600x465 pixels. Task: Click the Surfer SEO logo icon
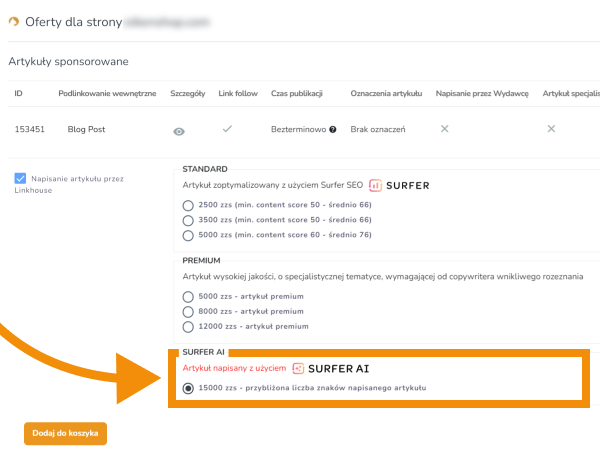(x=375, y=185)
